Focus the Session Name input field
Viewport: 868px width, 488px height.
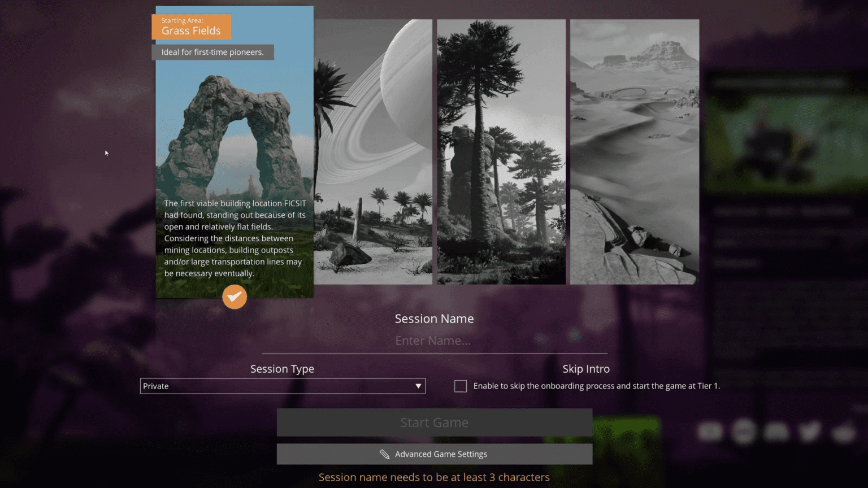(434, 341)
